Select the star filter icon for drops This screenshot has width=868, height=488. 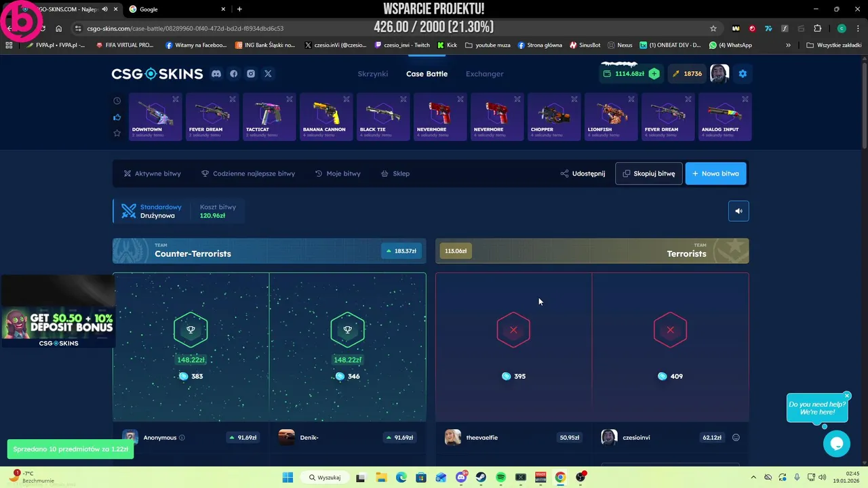click(x=117, y=134)
